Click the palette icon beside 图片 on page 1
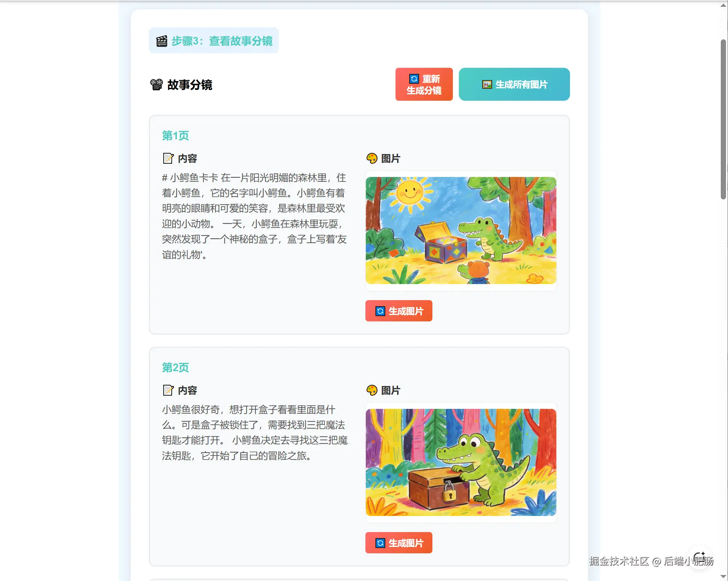This screenshot has width=728, height=581. pos(372,158)
